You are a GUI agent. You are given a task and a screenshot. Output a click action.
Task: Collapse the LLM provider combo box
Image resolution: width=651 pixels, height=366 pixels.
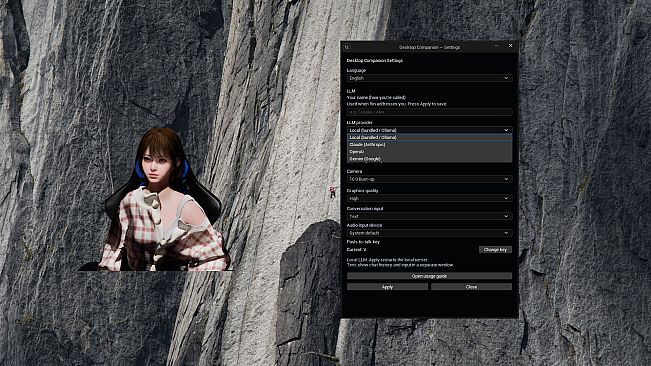(429, 130)
